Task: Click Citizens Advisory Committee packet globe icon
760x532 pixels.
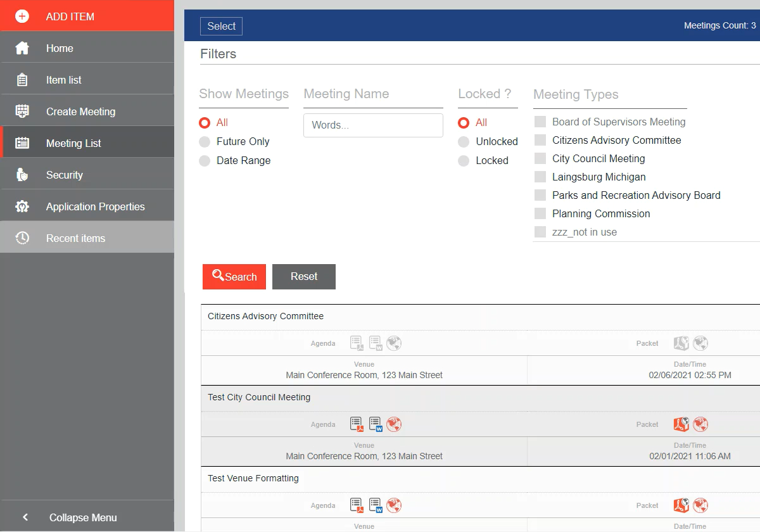Action: [x=700, y=343]
